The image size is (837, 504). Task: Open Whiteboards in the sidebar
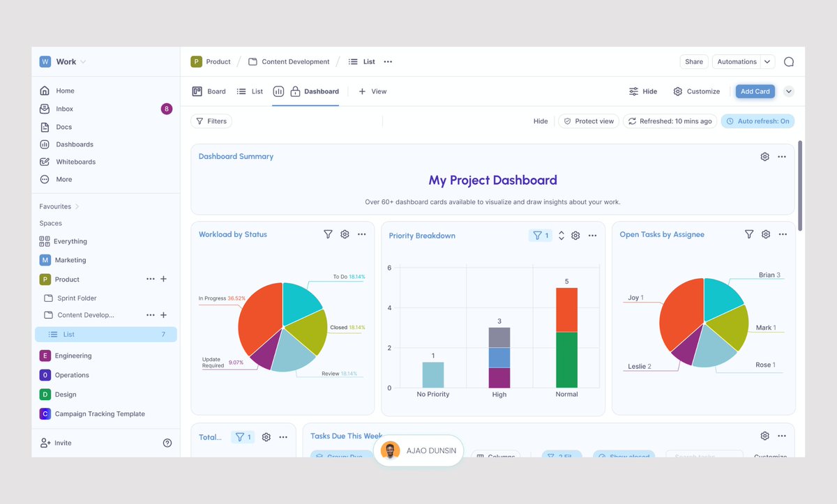click(x=68, y=162)
